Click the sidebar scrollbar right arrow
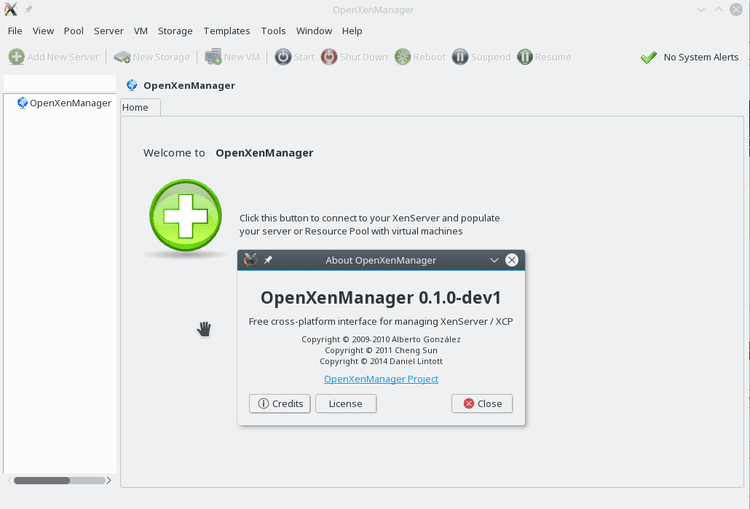 pos(109,480)
